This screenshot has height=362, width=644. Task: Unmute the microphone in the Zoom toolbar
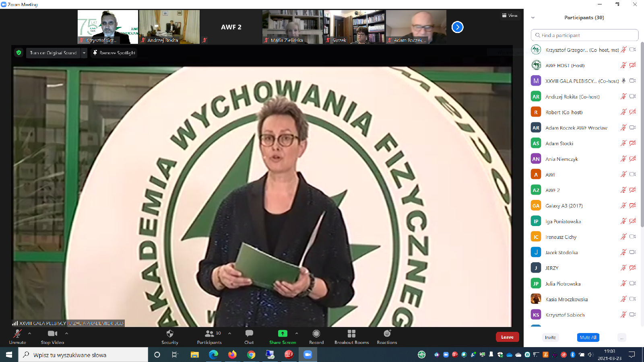click(x=17, y=337)
